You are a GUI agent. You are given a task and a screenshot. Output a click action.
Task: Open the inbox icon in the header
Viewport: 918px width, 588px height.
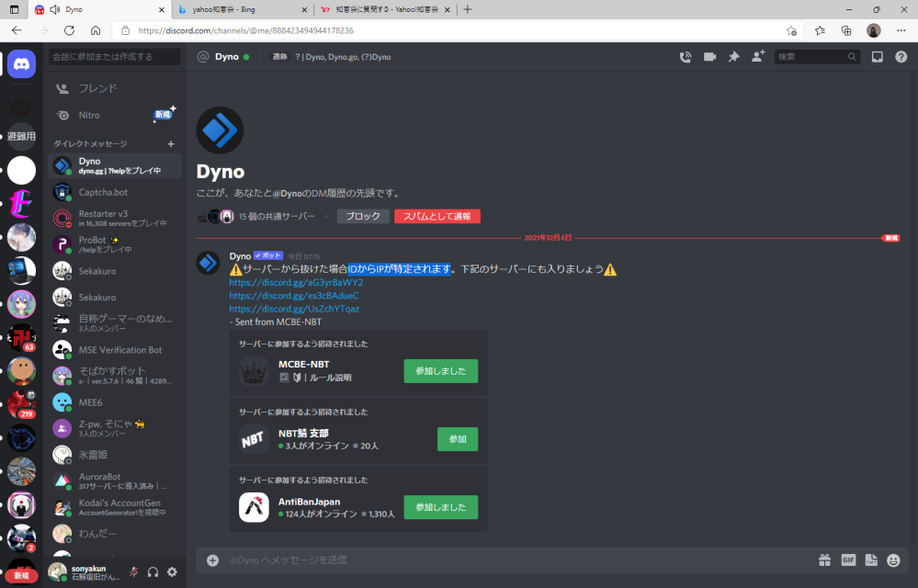coord(877,57)
